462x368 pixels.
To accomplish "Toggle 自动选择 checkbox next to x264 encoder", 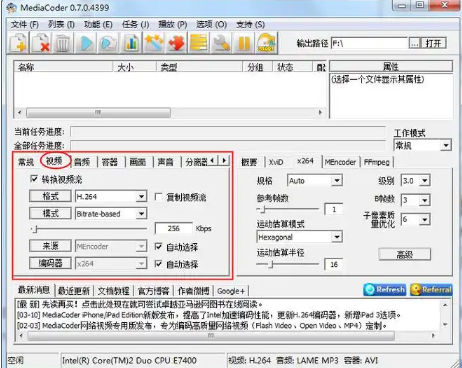I will tap(159, 264).
